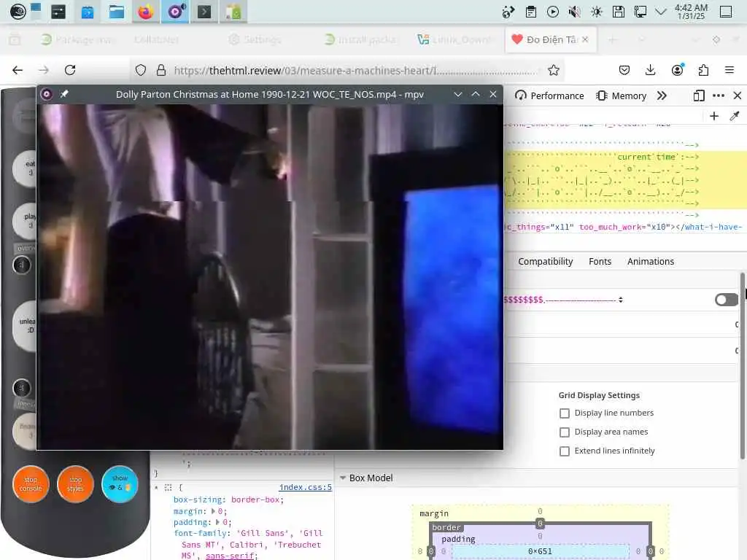Open the Firefox extensions puzzle icon
This screenshot has height=560, width=747.
click(x=703, y=71)
